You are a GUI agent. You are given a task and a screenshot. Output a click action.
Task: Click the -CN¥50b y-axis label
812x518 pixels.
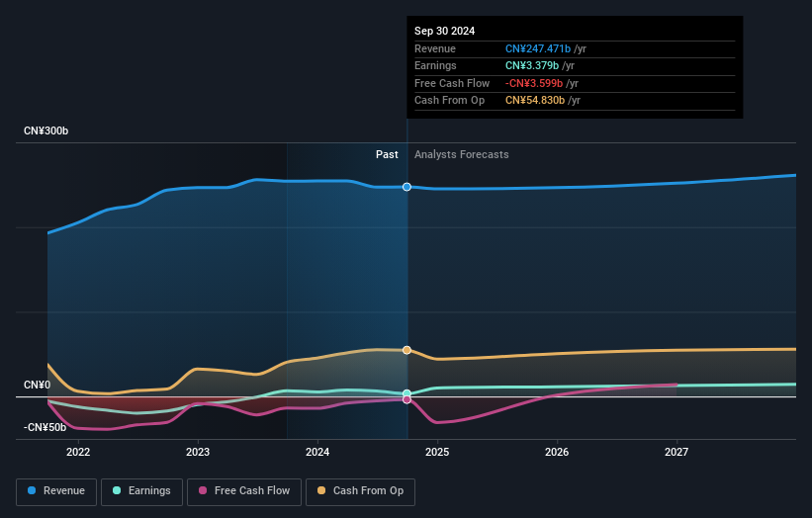(x=45, y=427)
